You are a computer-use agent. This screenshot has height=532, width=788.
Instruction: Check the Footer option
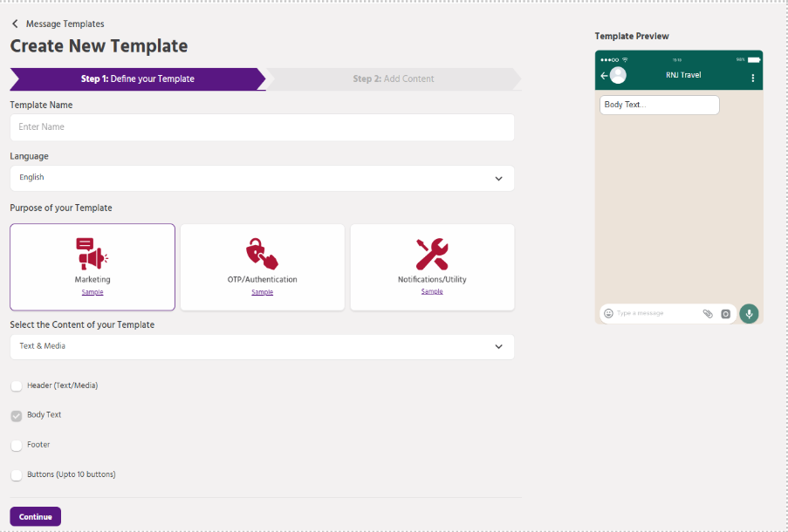point(17,445)
